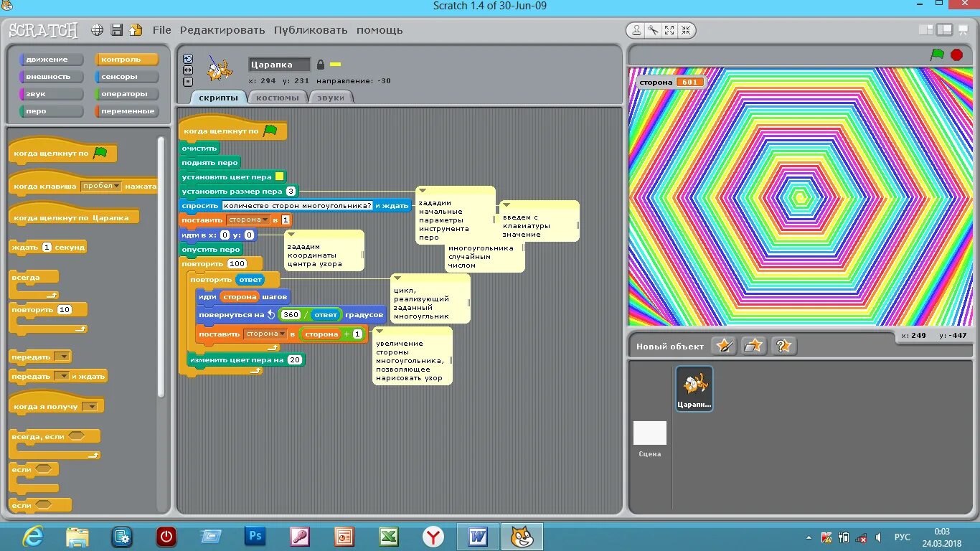Toggle the sprite drag lock
The image size is (980, 551).
point(321,65)
